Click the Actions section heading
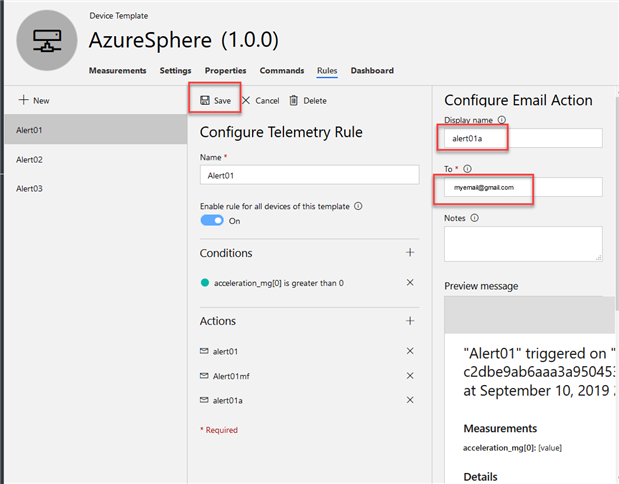Viewport: 619px width, 484px height. [x=218, y=321]
